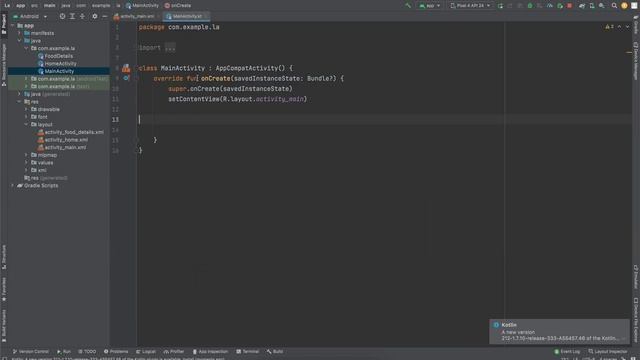Open the Build tool window
Viewport: 640px width, 360px height.
tap(275, 351)
